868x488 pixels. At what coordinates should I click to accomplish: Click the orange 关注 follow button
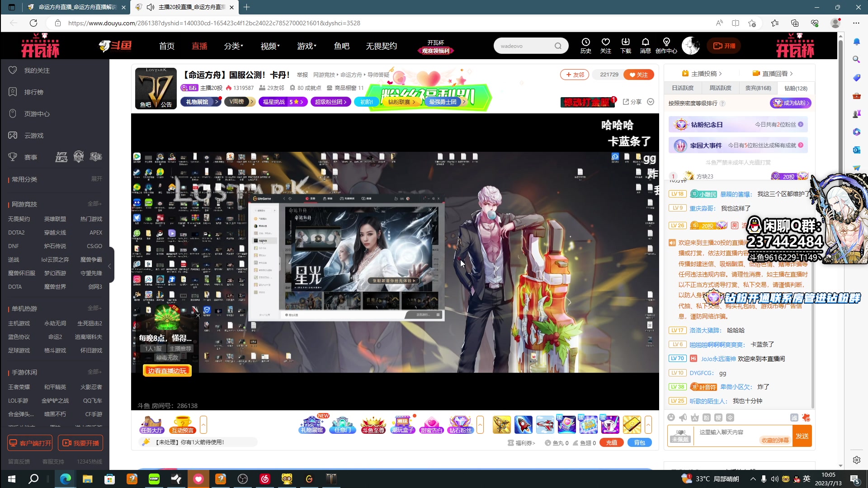(638, 75)
